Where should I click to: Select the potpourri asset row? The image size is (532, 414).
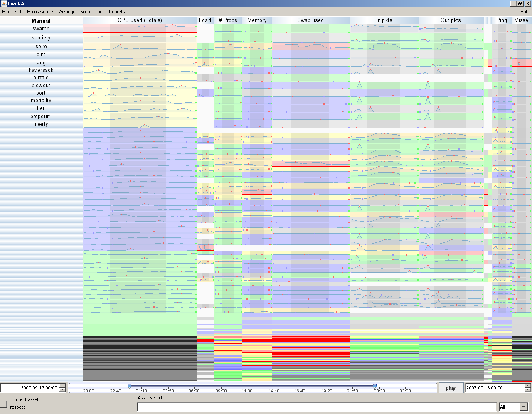click(x=41, y=116)
